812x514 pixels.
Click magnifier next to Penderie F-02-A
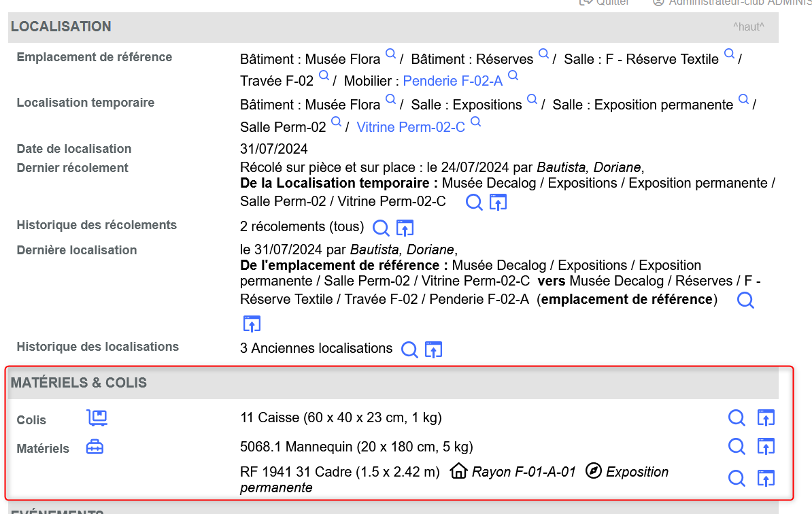(513, 75)
